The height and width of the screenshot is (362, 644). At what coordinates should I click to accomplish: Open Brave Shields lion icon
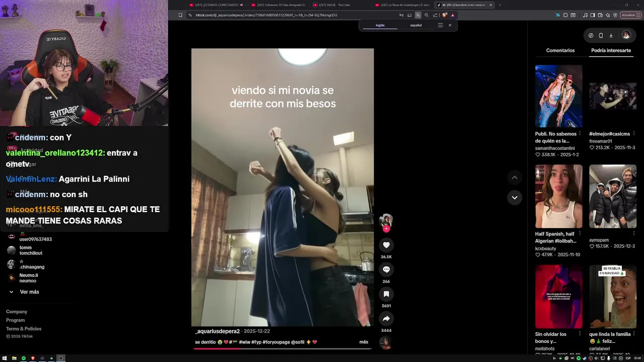point(445,15)
